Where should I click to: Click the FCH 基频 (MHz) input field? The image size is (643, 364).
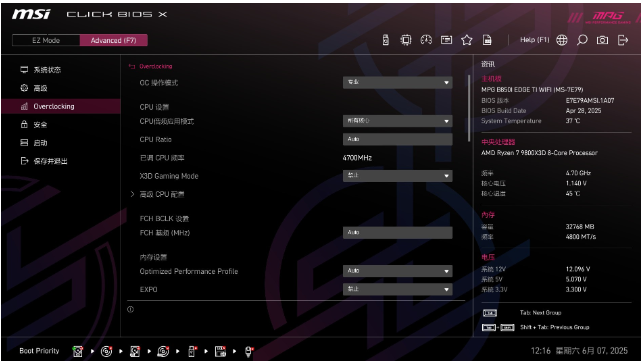397,233
